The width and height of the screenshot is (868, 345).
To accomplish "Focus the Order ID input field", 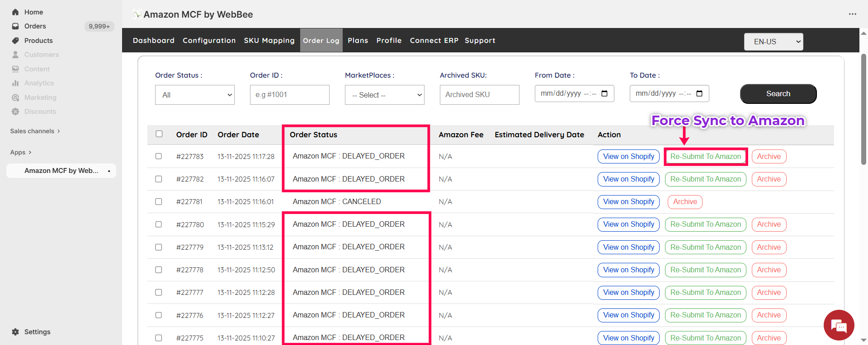I will [x=289, y=95].
